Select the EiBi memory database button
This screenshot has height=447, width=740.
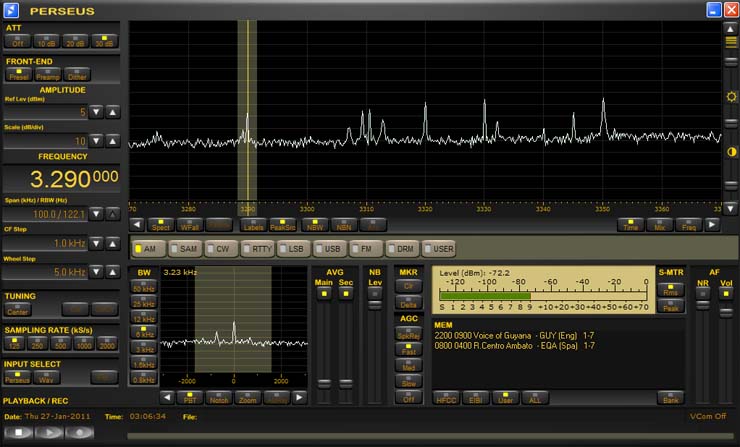(x=476, y=398)
